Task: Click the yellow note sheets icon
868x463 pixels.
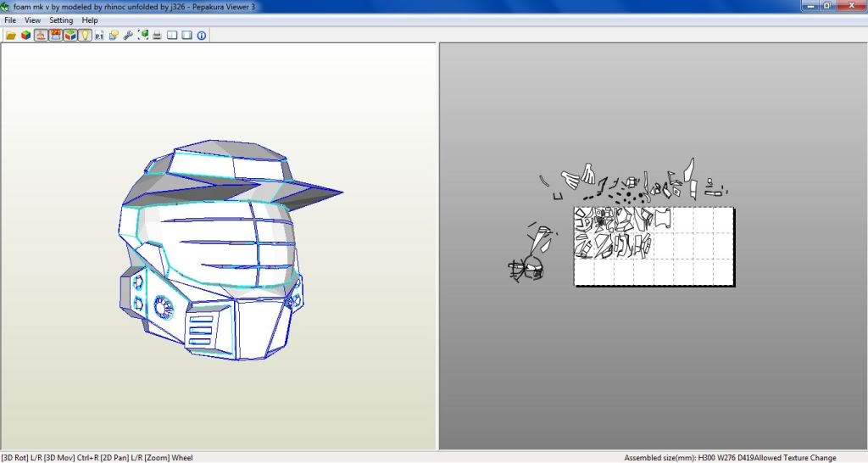Action: point(114,36)
